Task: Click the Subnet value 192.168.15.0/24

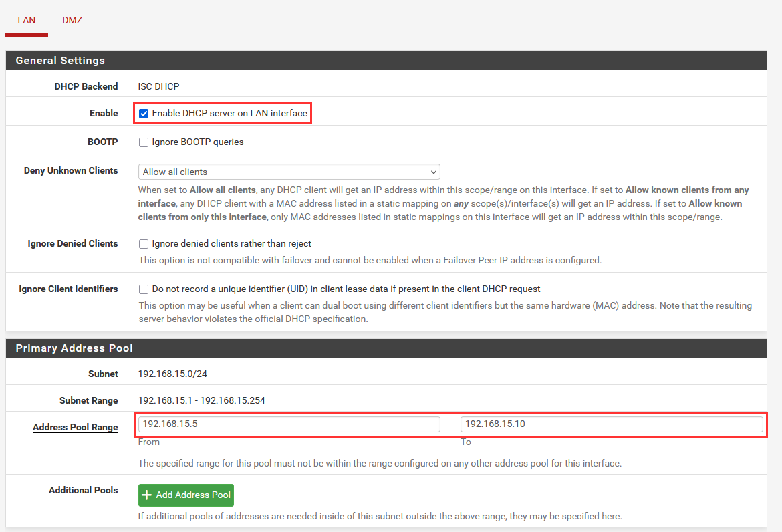Action: click(x=168, y=374)
